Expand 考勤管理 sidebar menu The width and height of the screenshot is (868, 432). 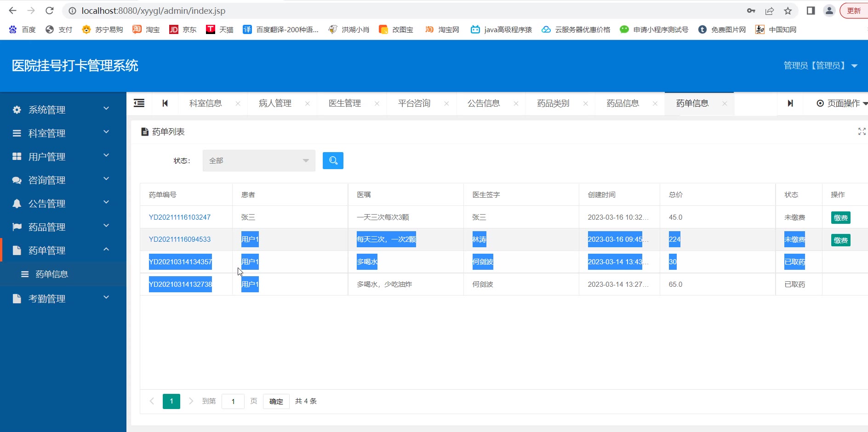coord(63,298)
